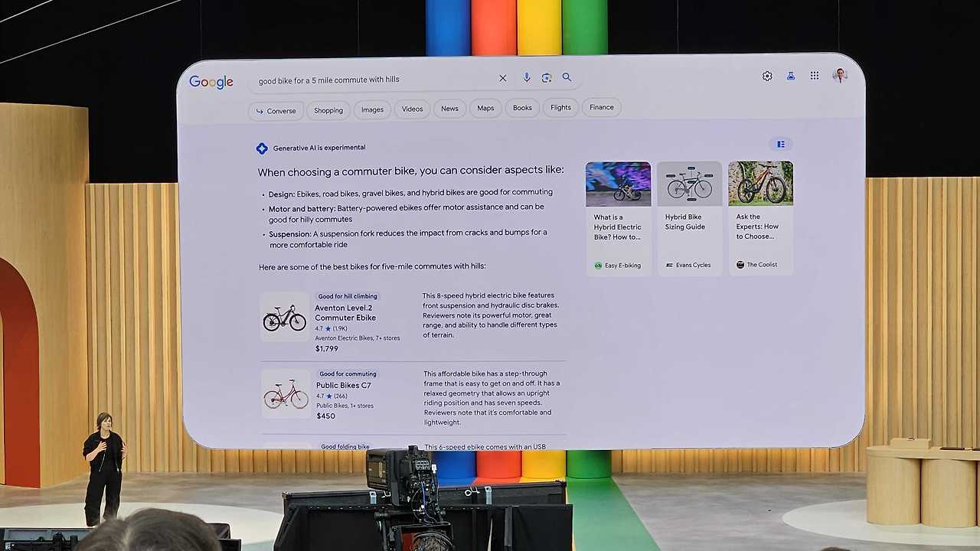This screenshot has width=980, height=551.
Task: Open settings gear icon
Action: click(767, 76)
